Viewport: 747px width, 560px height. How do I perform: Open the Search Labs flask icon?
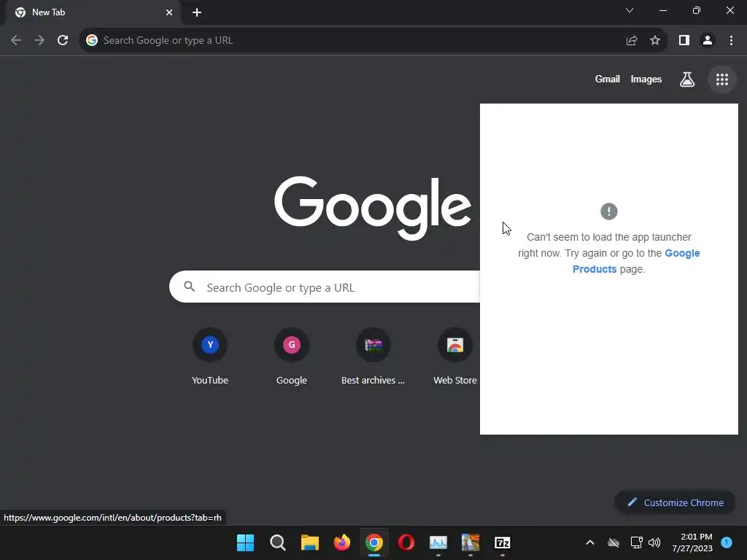click(x=686, y=79)
